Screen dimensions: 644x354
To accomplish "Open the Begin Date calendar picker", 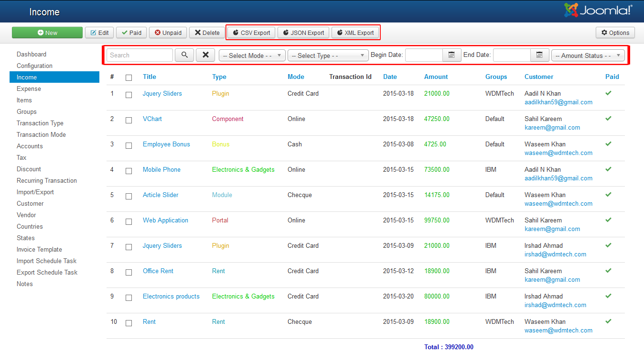I will pyautogui.click(x=451, y=55).
